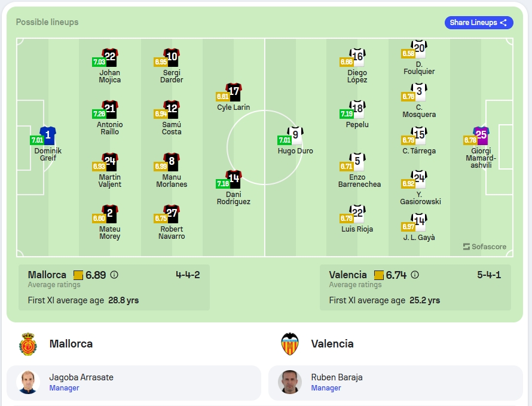532x406 pixels.
Task: Click Ruben Baraja's profile photo
Action: [290, 382]
